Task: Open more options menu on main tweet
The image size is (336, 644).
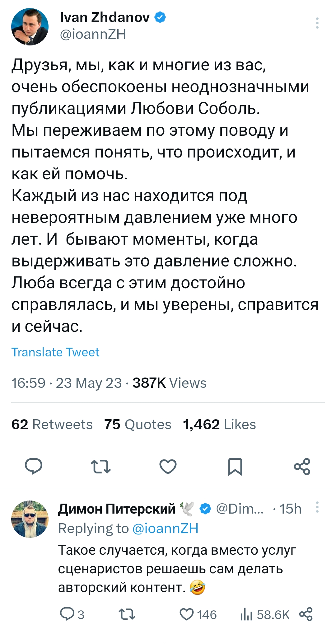Action: (x=317, y=23)
